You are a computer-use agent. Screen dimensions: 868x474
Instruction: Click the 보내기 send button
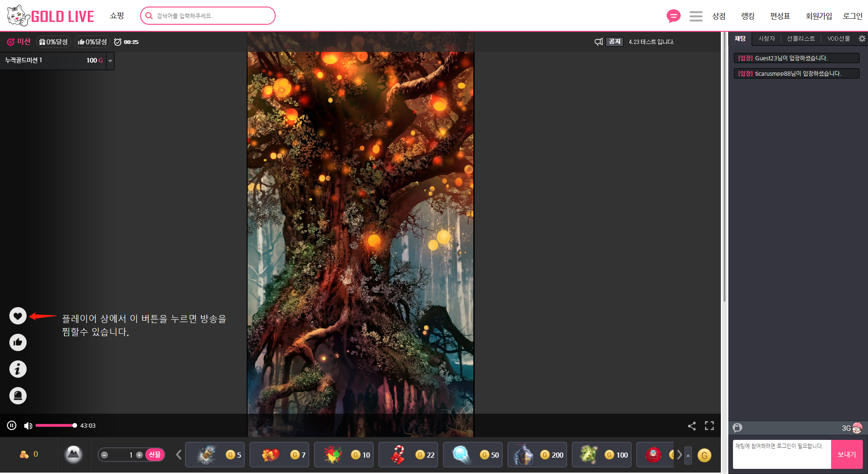click(x=847, y=454)
